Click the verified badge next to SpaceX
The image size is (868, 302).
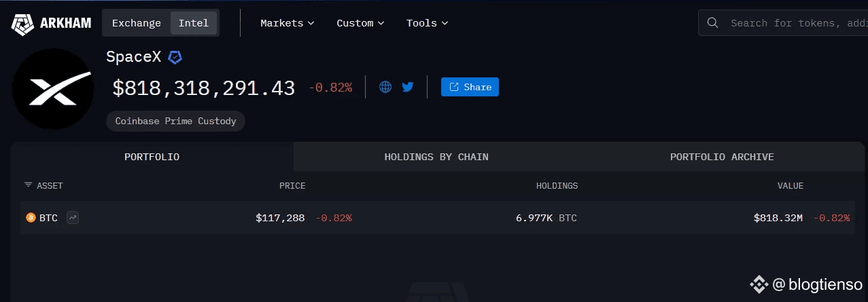click(x=175, y=57)
